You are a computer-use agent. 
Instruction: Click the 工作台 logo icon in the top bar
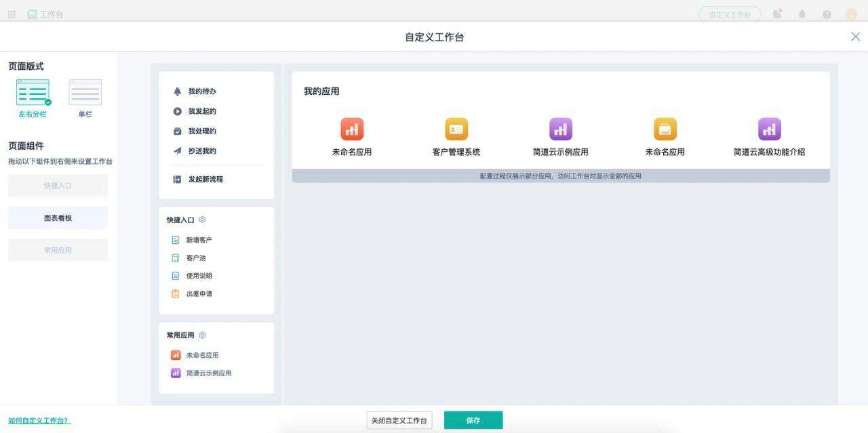32,14
